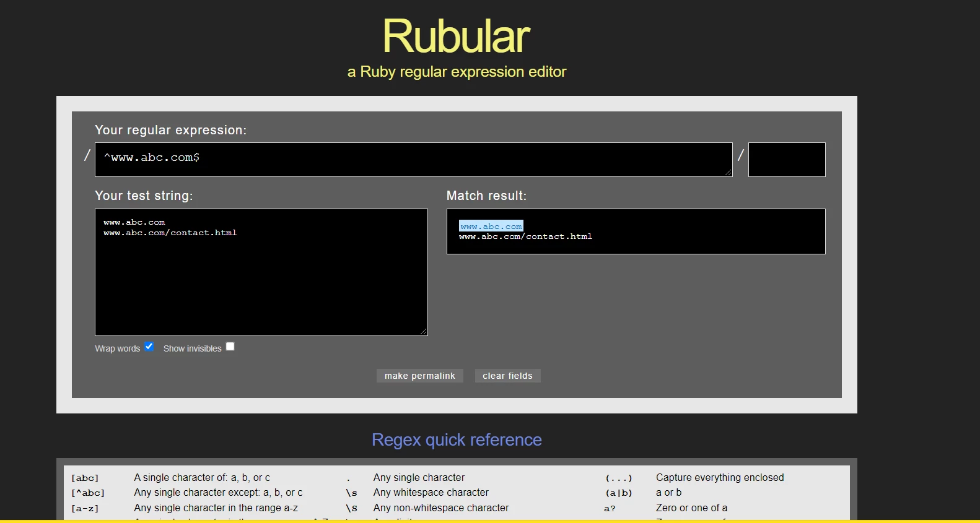Click the regex resize handle corner
Screen dimensions: 980x523
click(728, 173)
